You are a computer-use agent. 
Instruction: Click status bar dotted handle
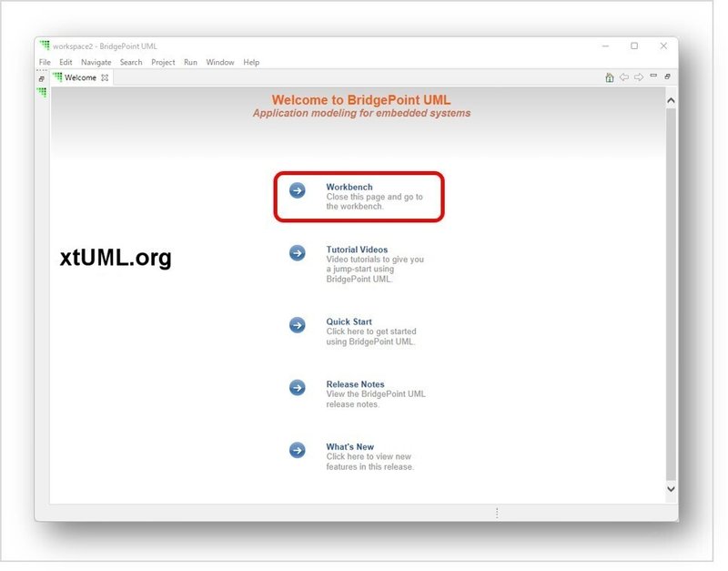pos(497,513)
